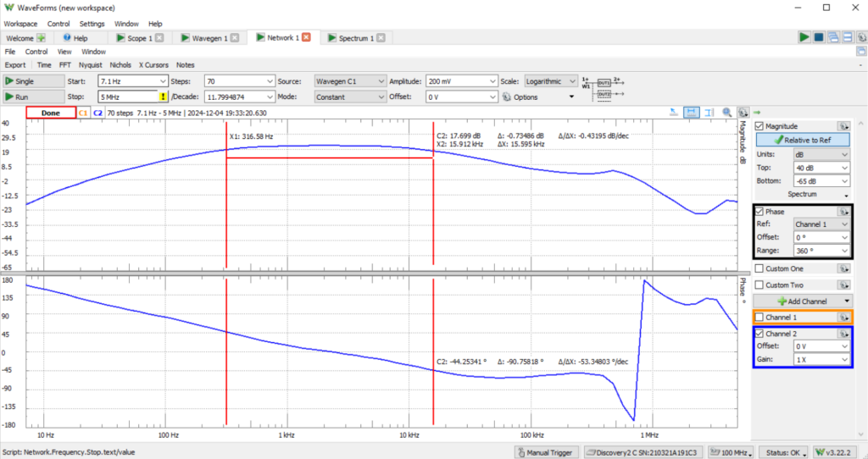Viewport: 868px width, 459px height.
Task: Click the Stop frequency input field
Action: (x=127, y=97)
